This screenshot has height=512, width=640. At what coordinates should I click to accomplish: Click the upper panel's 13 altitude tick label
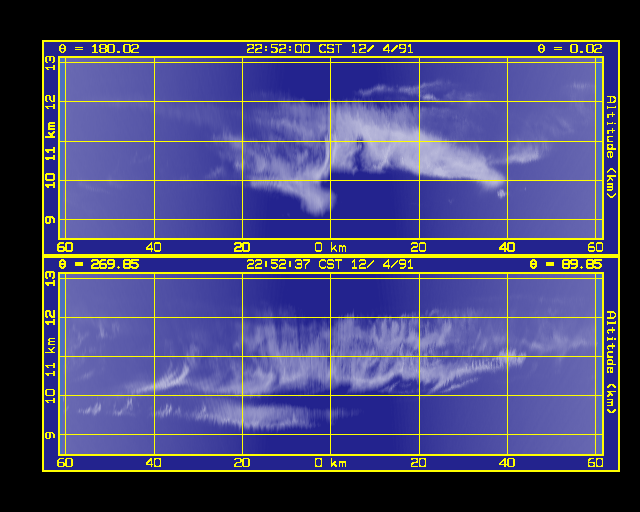tap(50, 63)
